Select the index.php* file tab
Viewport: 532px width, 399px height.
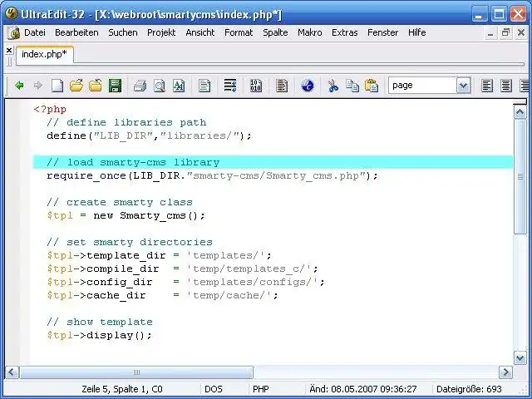point(44,54)
